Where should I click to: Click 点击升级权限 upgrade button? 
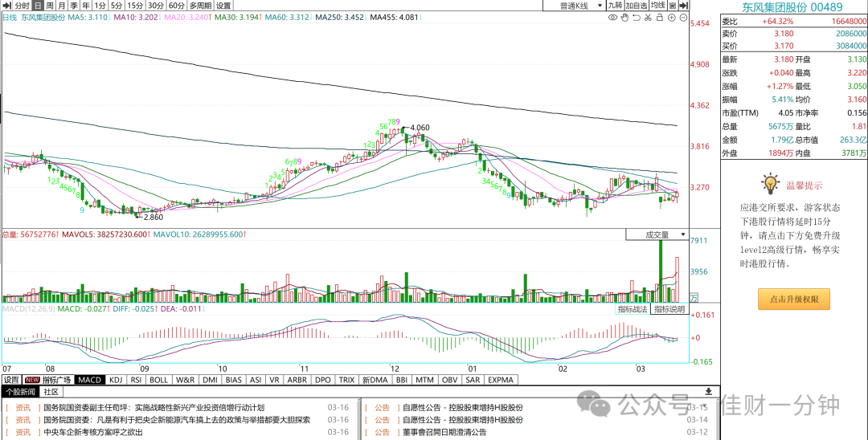click(x=794, y=299)
